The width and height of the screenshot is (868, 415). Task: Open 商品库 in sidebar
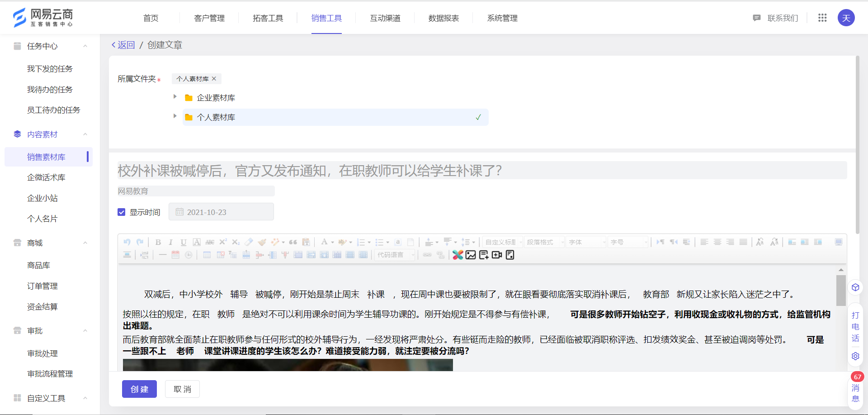tap(38, 265)
